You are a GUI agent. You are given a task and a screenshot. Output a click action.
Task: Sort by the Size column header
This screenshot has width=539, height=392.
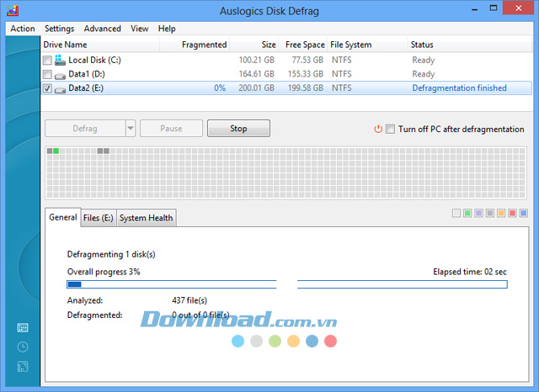254,45
